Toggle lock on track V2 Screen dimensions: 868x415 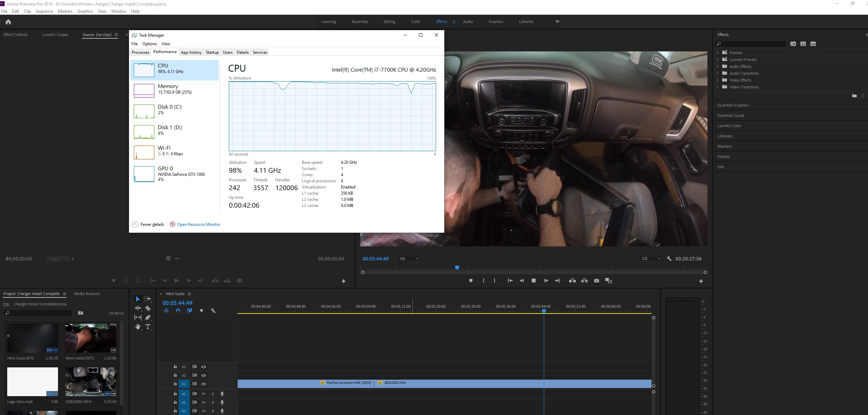[175, 375]
